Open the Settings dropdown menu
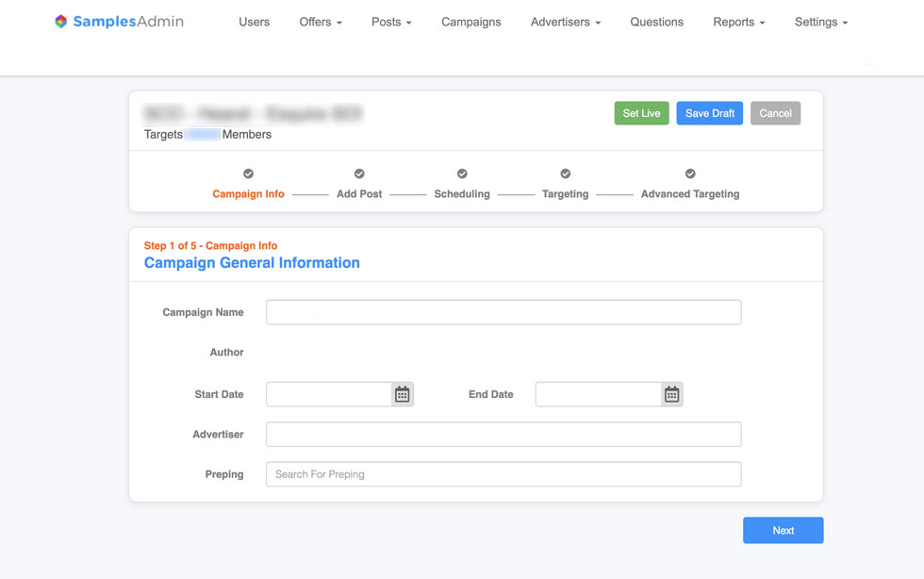The image size is (924, 579). [x=820, y=22]
